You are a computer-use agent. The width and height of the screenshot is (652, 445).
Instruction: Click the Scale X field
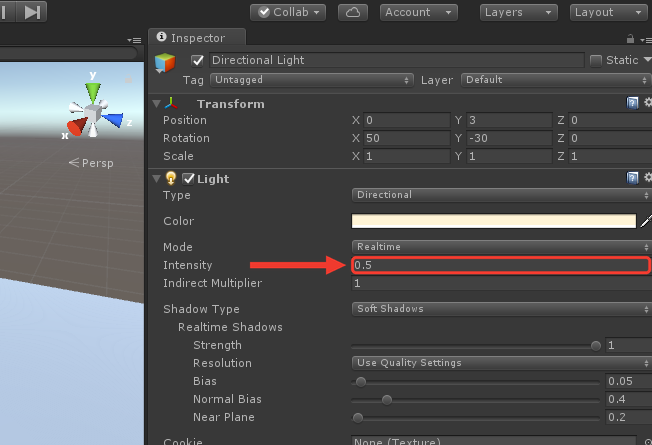[x=407, y=156]
